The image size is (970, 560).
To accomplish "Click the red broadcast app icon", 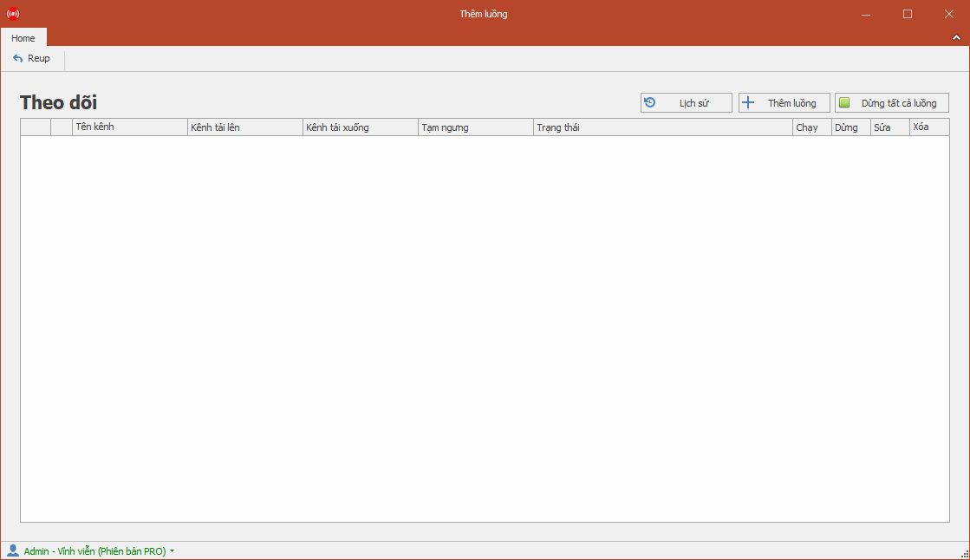I will coord(13,14).
